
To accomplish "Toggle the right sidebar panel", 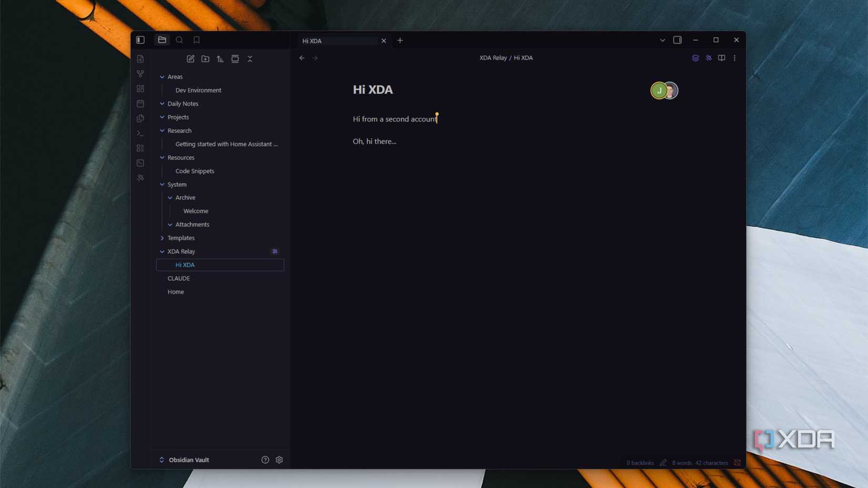I will coord(678,39).
